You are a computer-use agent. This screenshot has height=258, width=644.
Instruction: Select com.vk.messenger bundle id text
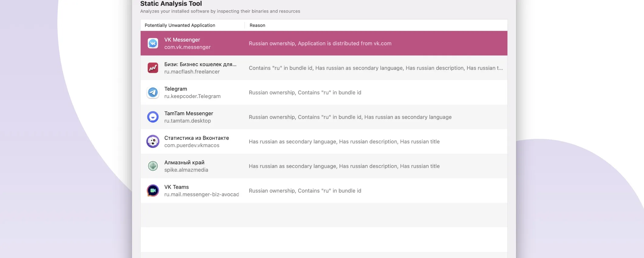(x=187, y=47)
